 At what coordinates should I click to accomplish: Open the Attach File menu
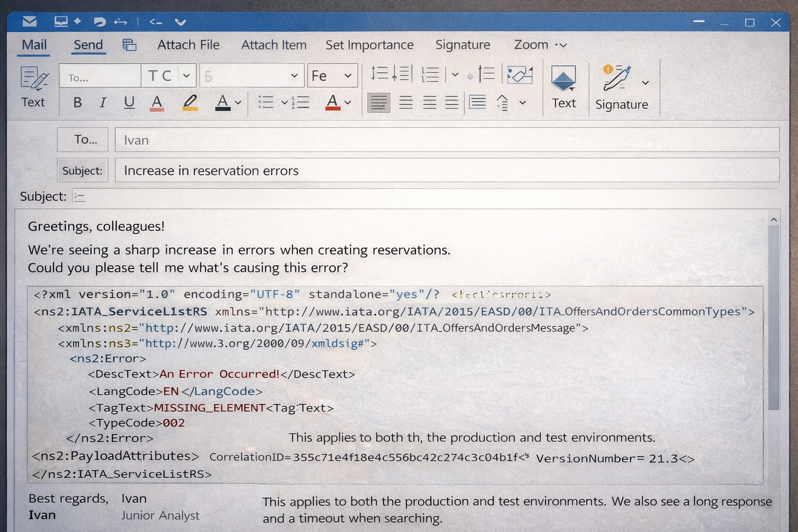pyautogui.click(x=189, y=45)
